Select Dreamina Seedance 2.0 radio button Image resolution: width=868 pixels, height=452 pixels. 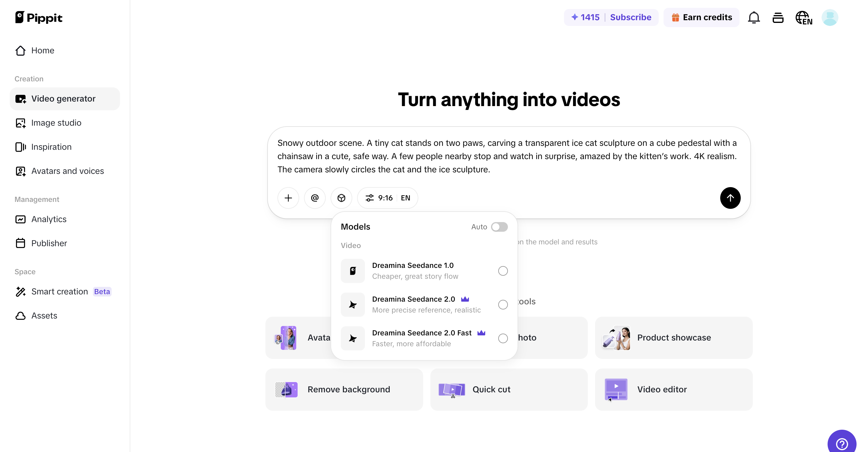pos(503,305)
